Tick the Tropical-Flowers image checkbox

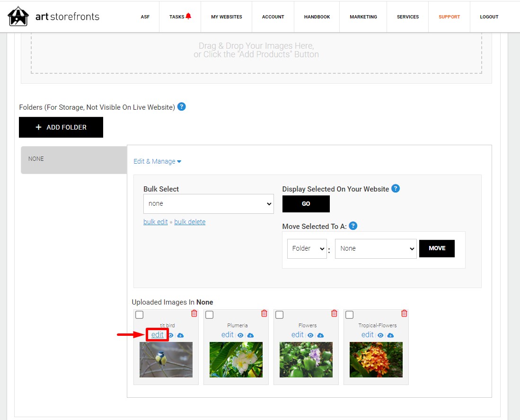coord(349,315)
